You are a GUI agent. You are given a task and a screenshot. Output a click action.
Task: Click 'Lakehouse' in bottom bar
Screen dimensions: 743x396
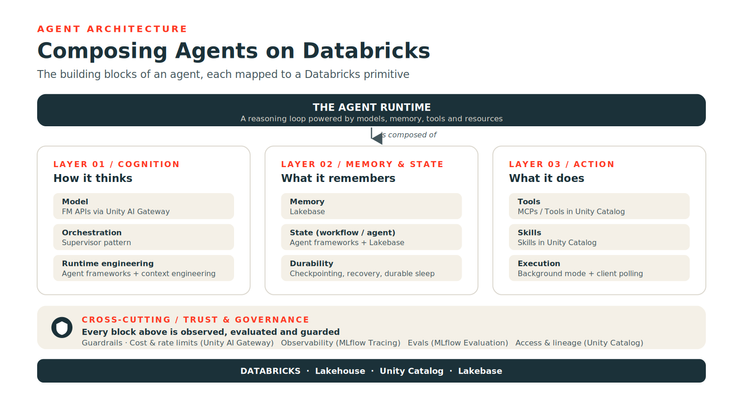[x=340, y=371]
